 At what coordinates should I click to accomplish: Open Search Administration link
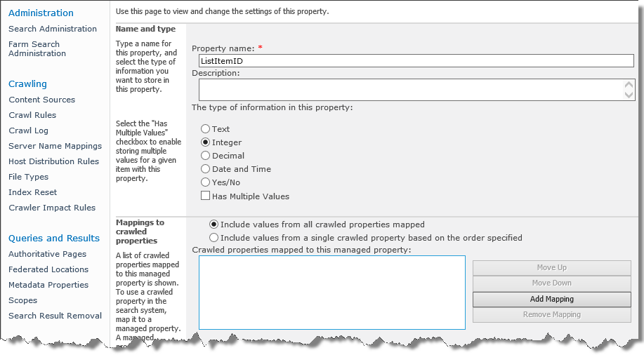pyautogui.click(x=53, y=29)
